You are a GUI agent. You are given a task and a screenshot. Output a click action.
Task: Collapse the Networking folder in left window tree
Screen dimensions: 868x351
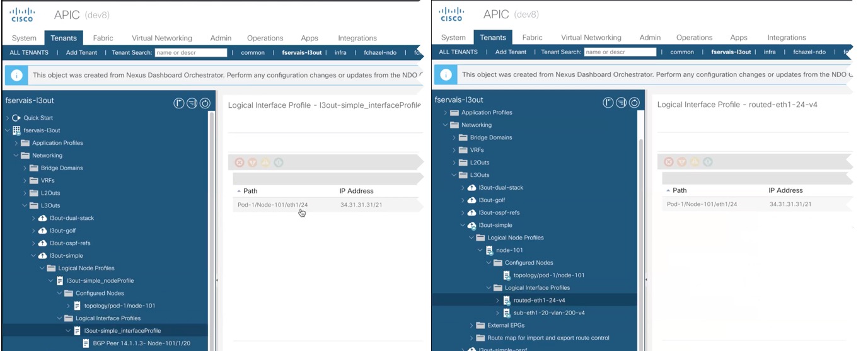pos(16,156)
